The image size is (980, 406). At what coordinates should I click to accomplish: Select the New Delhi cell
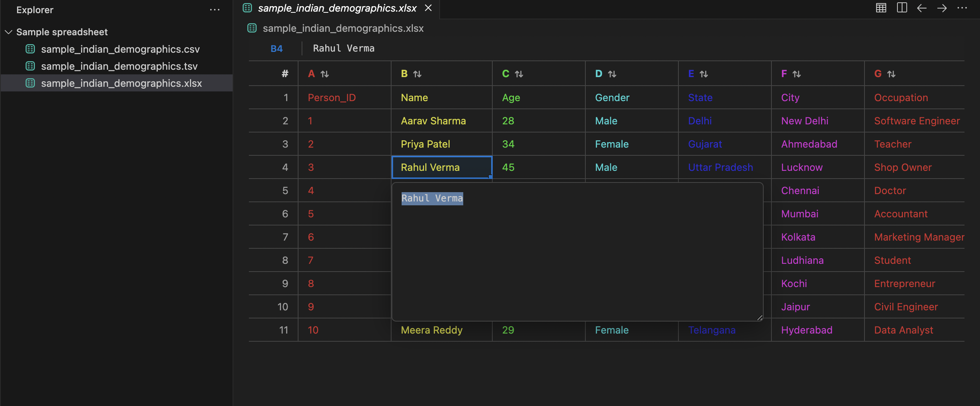coord(818,121)
